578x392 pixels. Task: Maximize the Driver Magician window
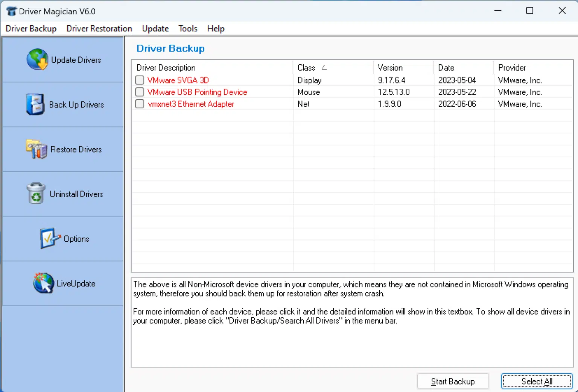click(x=529, y=11)
